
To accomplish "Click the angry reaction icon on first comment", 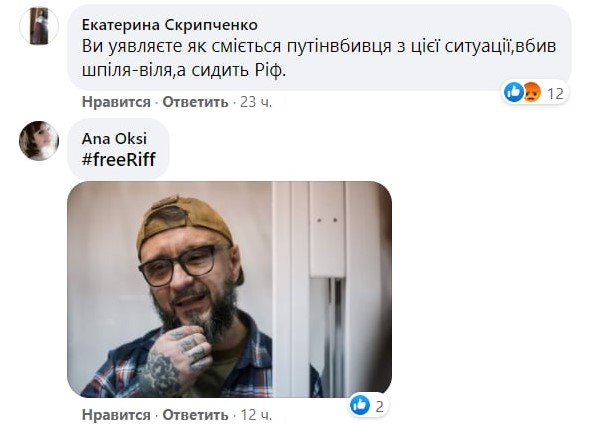I will click(531, 93).
